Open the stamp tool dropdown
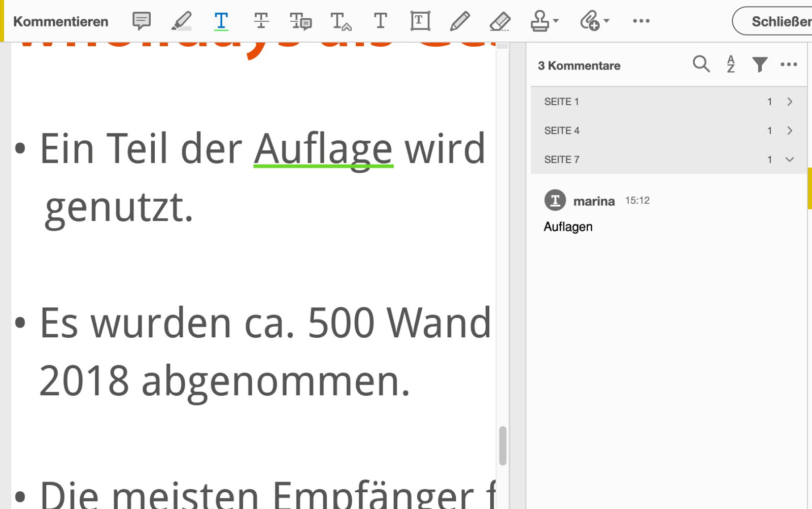The height and width of the screenshot is (509, 812). pyautogui.click(x=543, y=21)
